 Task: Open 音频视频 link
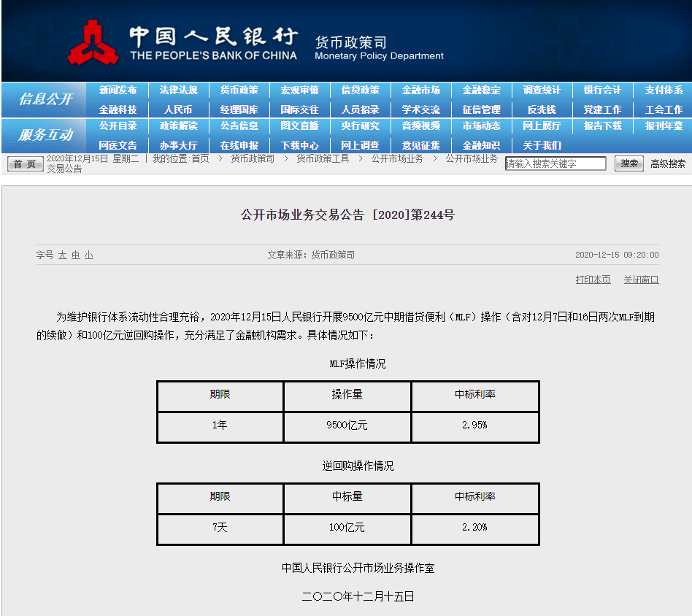click(x=421, y=126)
